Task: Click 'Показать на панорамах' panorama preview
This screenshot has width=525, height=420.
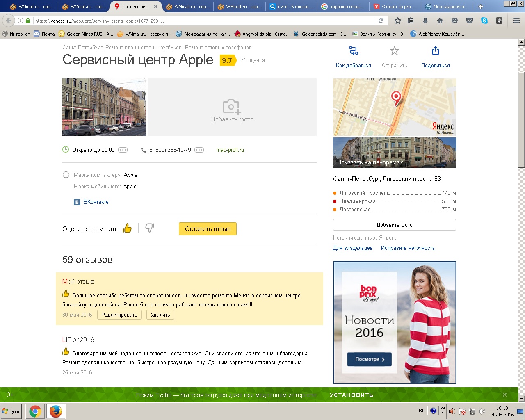Action: 395,153
